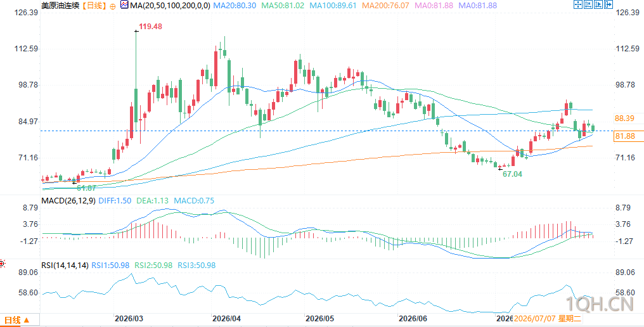Image resolution: width=644 pixels, height=327 pixels.
Task: Click the chart step-back axis icon
Action: [588, 4]
